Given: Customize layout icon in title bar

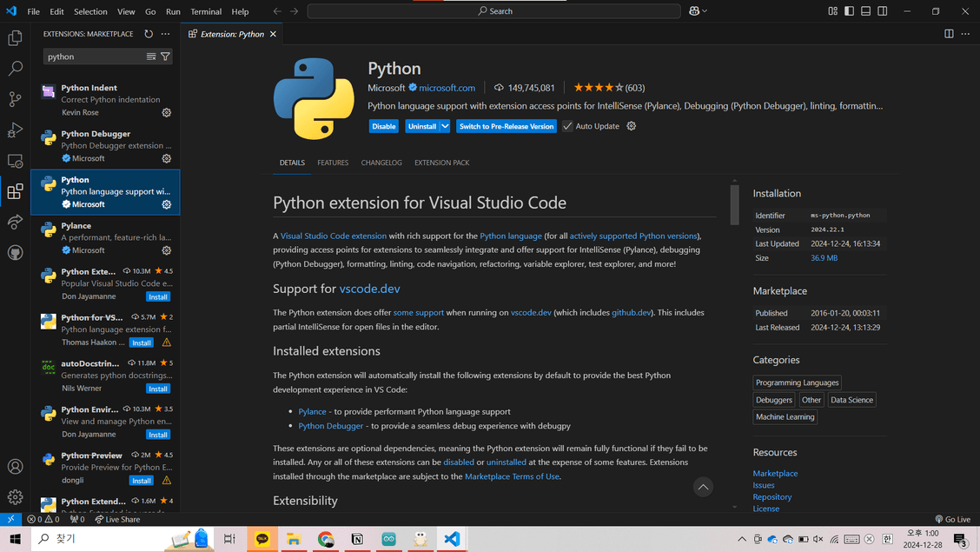Looking at the screenshot, I should point(832,10).
